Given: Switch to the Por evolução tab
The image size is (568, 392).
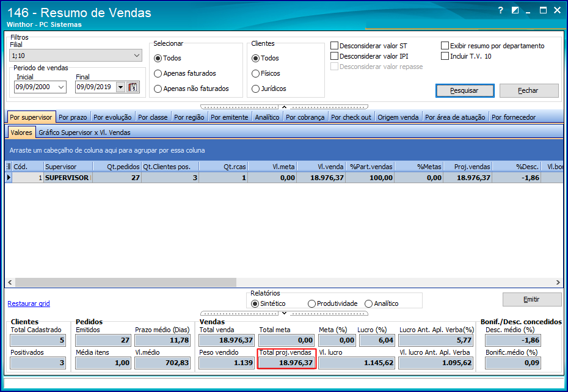Looking at the screenshot, I should click(112, 117).
